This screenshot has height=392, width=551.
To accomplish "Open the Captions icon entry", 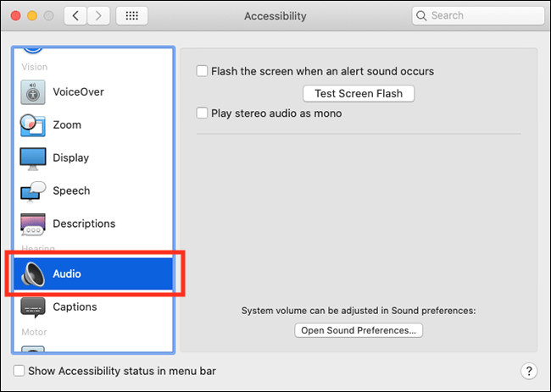I will tap(33, 307).
